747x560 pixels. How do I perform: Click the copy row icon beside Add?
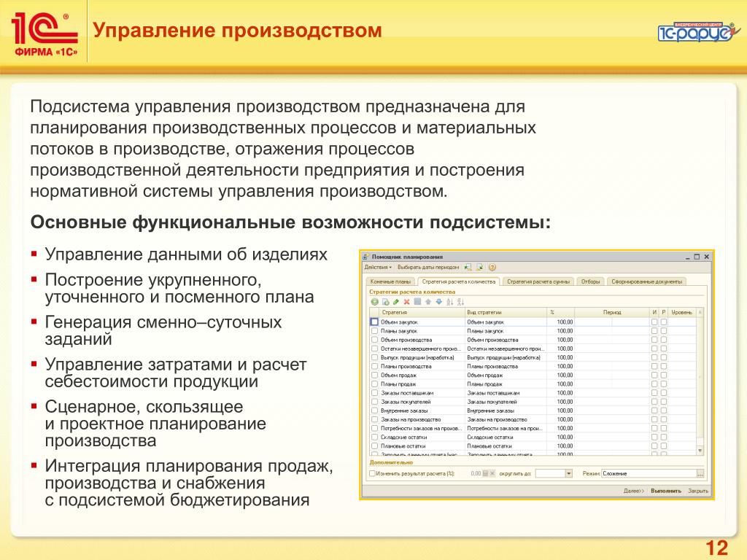point(385,302)
